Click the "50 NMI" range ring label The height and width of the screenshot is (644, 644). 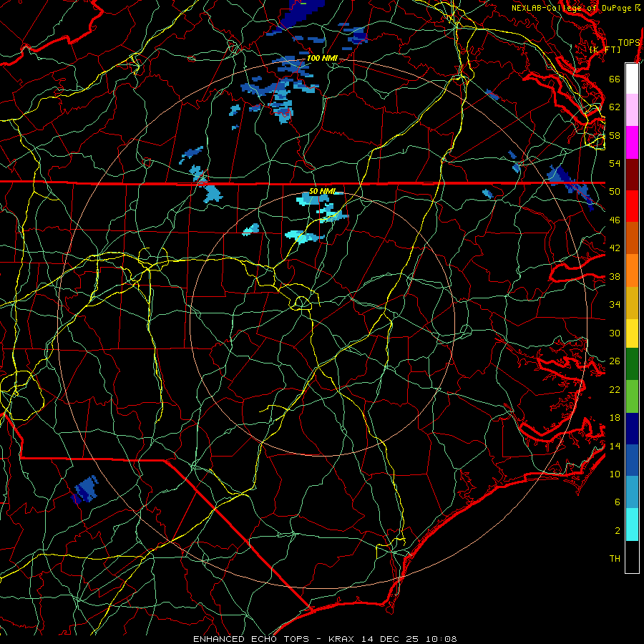click(x=322, y=191)
